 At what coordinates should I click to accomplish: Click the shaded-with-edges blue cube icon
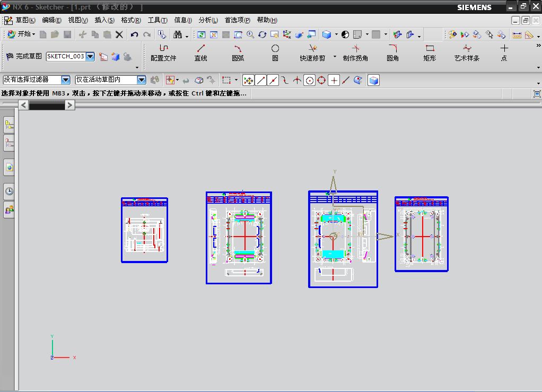pyautogui.click(x=326, y=34)
